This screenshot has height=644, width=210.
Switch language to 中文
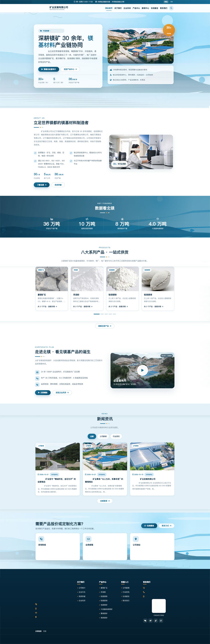point(166,2)
